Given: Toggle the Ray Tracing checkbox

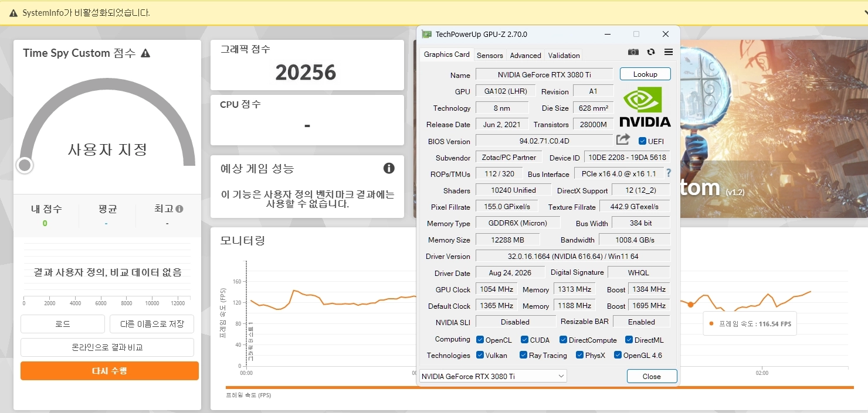Looking at the screenshot, I should coord(523,355).
